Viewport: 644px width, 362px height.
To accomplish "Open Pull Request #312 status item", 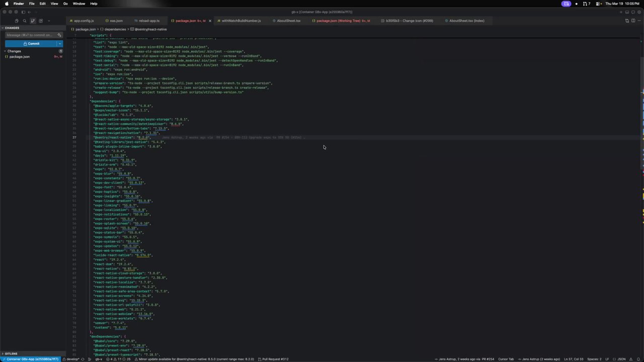I will [x=273, y=359].
